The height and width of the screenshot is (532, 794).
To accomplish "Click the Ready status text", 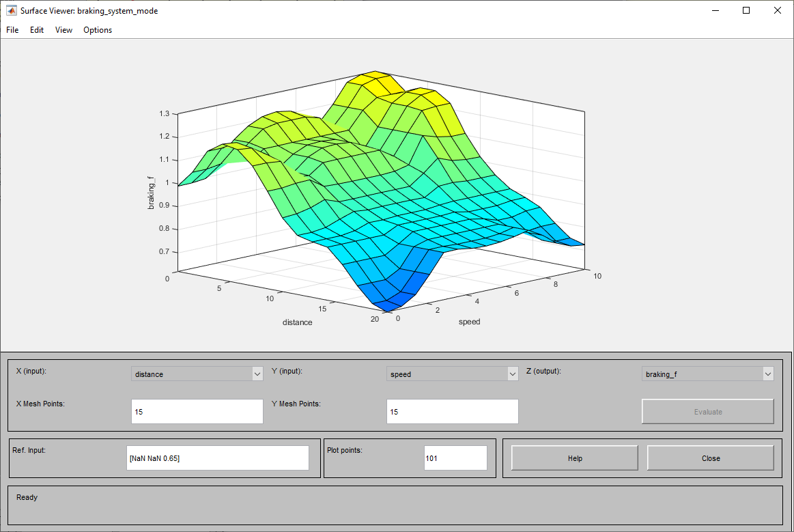I will [x=27, y=498].
